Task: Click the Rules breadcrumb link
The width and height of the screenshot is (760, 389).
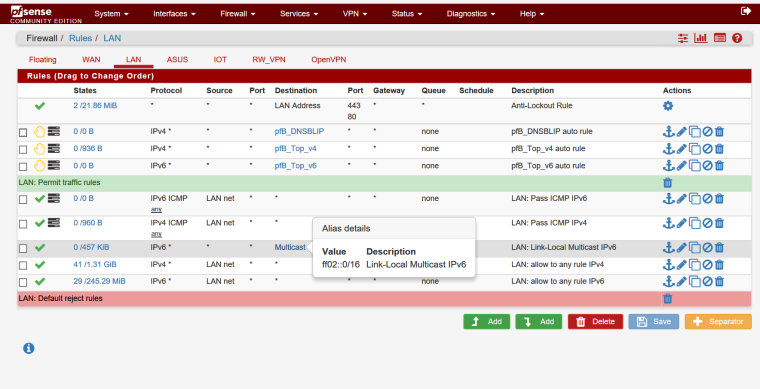Action: [x=80, y=38]
